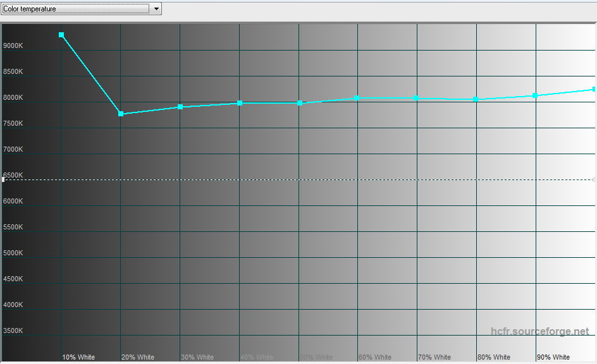Click the 7000K axis label

click(x=13, y=149)
